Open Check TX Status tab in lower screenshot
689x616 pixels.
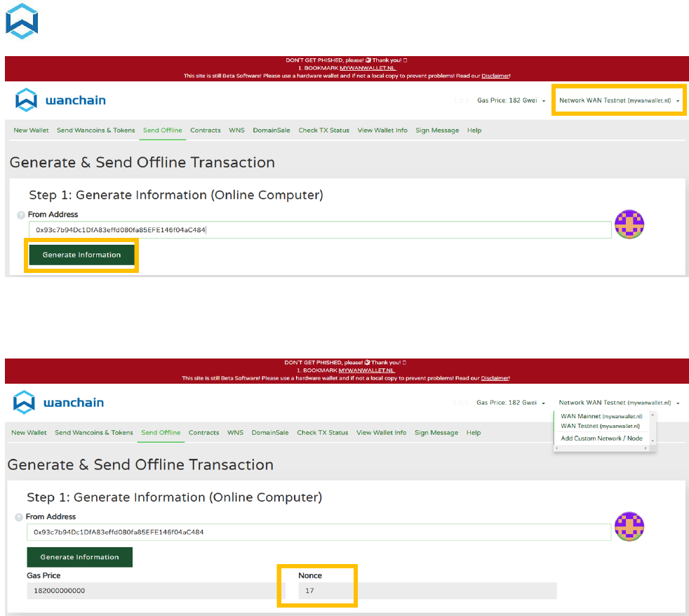coord(323,433)
